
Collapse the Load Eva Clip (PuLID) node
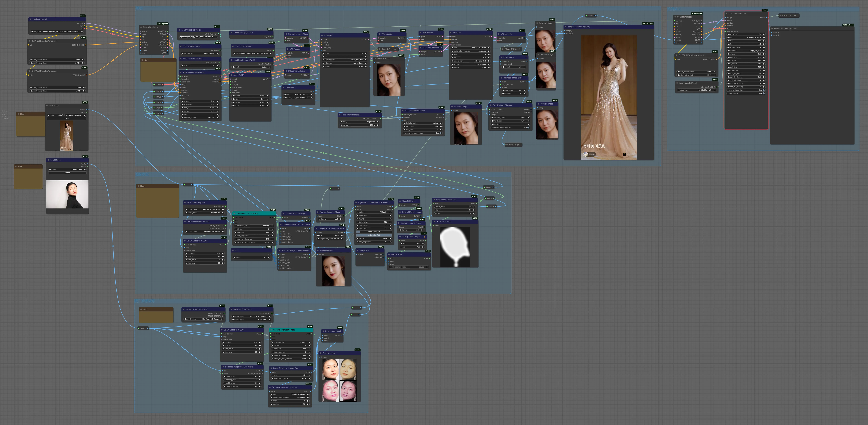pyautogui.click(x=231, y=33)
